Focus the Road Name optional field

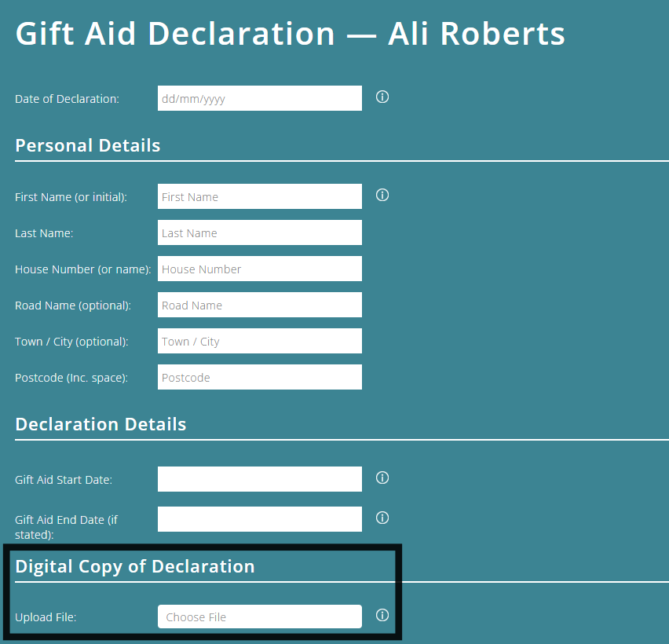(259, 305)
